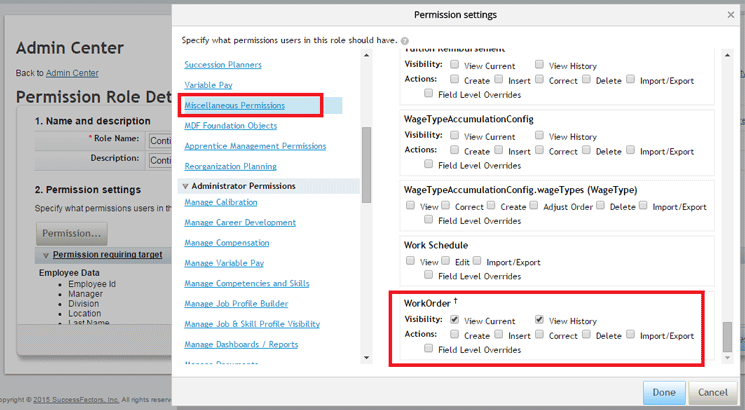
Task: Click the help icon beside permissions instruction text
Action: click(x=404, y=41)
